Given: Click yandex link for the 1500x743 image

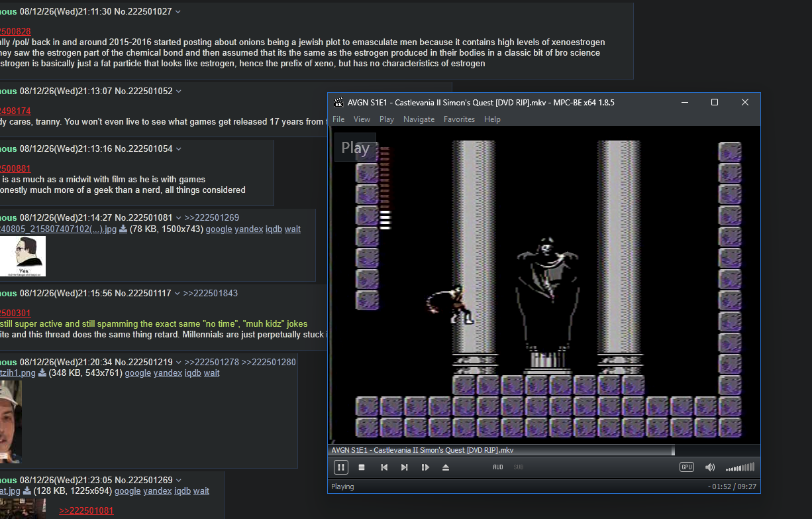Looking at the screenshot, I should [x=249, y=229].
